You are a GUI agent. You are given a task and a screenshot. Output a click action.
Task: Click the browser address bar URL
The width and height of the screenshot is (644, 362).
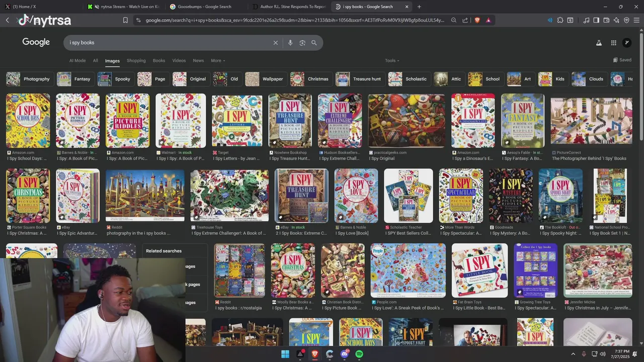point(295,20)
